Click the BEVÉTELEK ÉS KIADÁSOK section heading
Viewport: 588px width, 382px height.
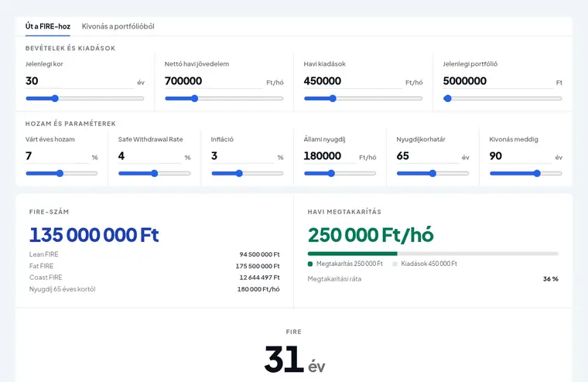[x=70, y=49]
